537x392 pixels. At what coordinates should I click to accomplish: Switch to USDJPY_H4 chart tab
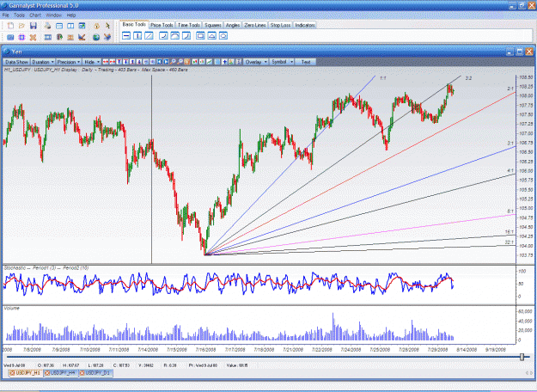[x=62, y=373]
